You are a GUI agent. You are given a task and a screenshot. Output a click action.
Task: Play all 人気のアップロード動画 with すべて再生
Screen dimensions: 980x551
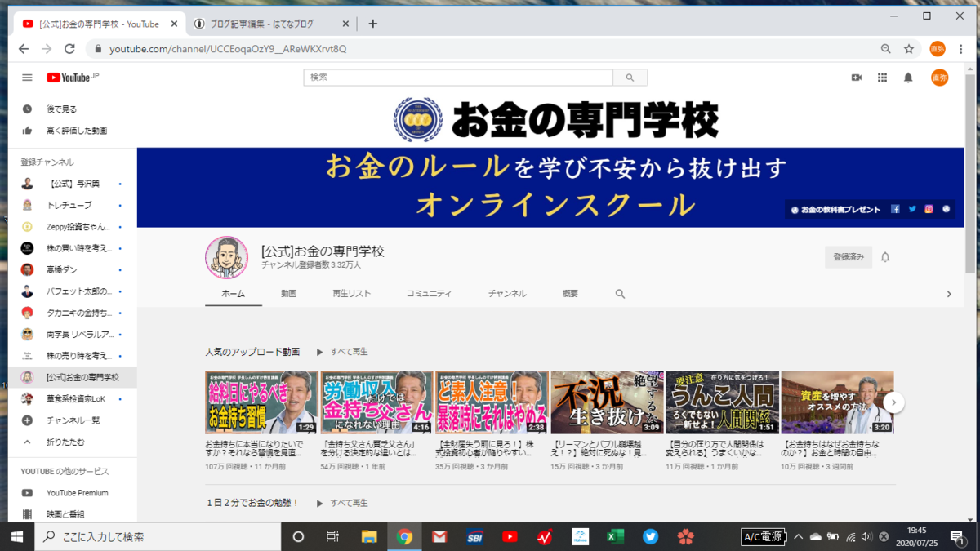[x=342, y=352]
